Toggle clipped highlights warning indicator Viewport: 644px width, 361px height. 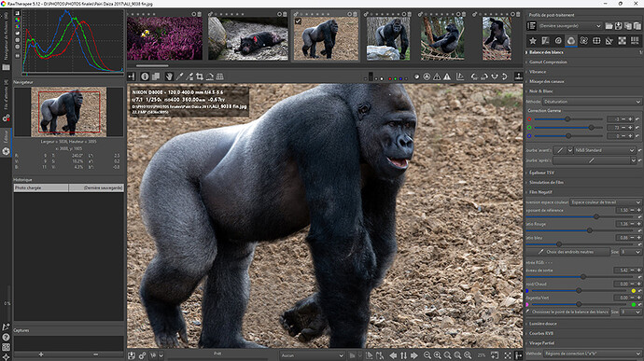(447, 76)
